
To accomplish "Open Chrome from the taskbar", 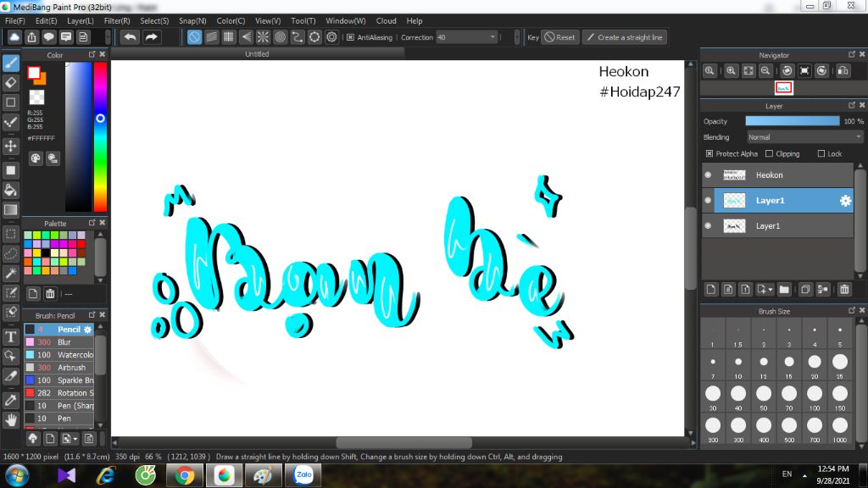I will pyautogui.click(x=185, y=475).
